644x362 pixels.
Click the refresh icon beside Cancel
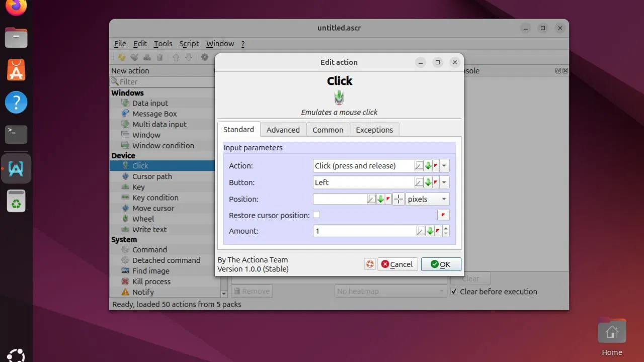(x=370, y=264)
